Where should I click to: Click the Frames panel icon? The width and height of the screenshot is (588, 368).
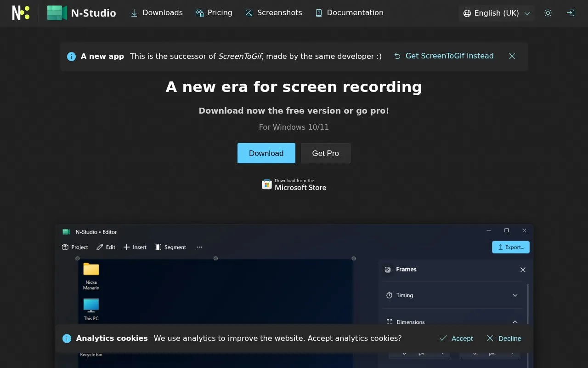pos(388,270)
